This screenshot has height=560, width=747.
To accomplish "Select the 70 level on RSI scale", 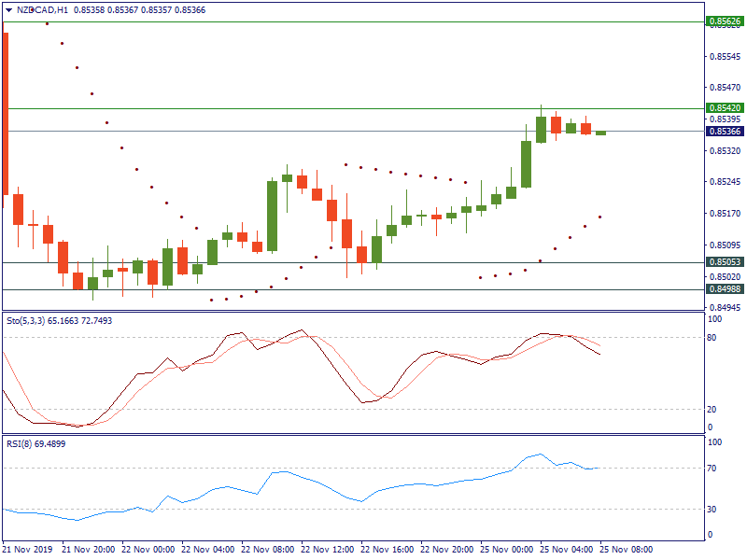I will (713, 468).
